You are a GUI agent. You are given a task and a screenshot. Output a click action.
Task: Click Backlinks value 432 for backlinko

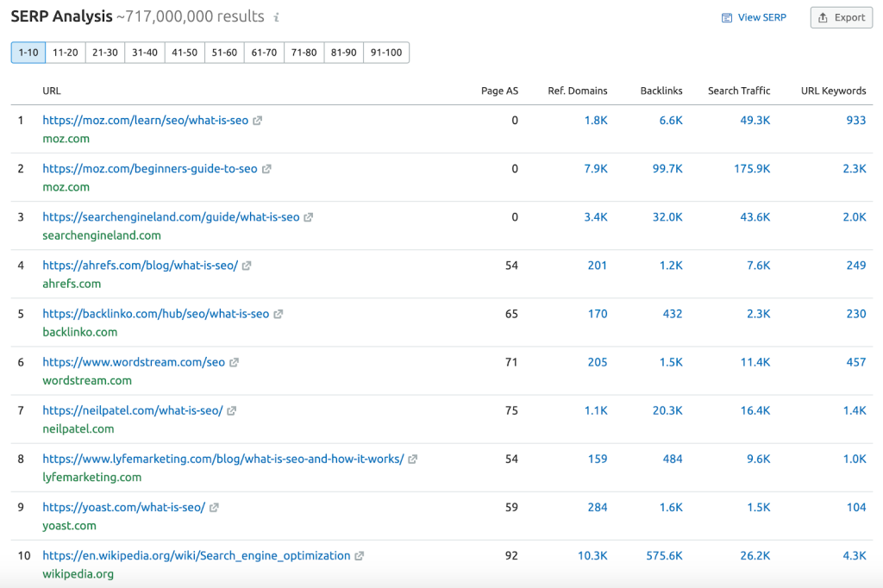click(x=673, y=314)
